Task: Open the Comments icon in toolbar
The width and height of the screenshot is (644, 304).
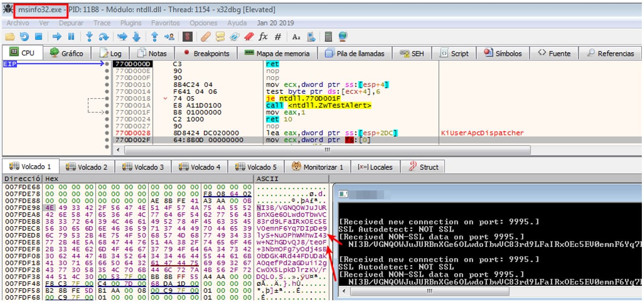Action: pyautogui.click(x=220, y=37)
